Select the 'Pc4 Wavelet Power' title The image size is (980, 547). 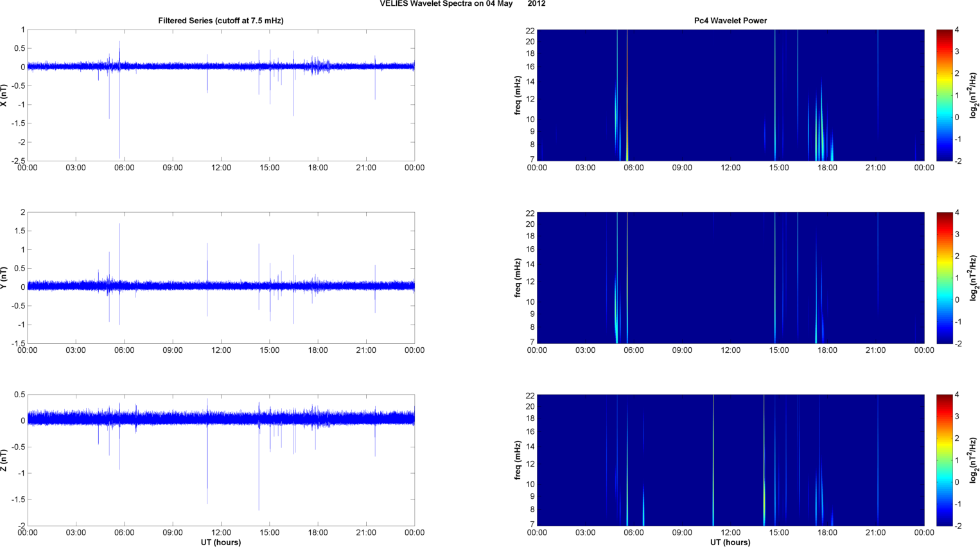[730, 21]
